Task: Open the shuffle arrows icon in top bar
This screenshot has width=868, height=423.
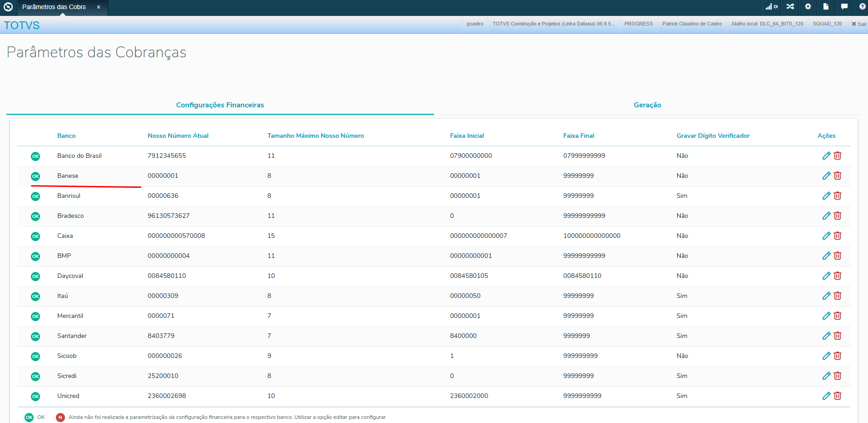Action: click(790, 6)
